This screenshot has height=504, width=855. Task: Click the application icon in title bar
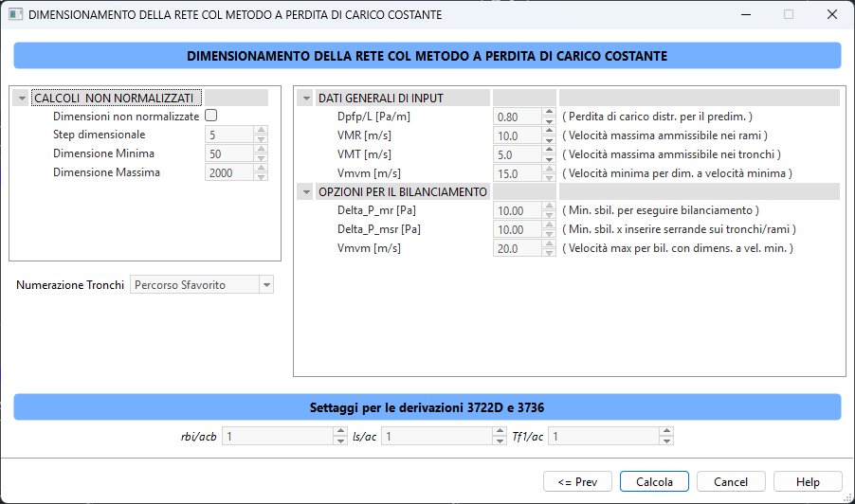15,15
